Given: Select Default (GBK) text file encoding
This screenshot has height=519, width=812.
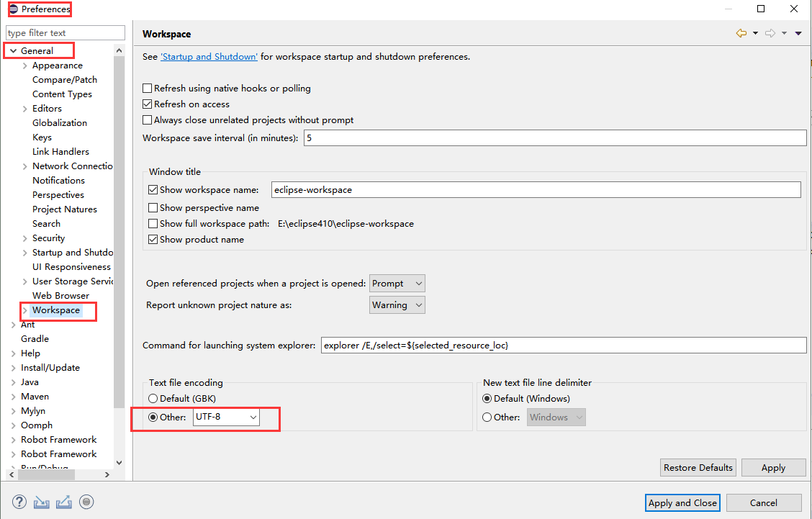Looking at the screenshot, I should [153, 399].
